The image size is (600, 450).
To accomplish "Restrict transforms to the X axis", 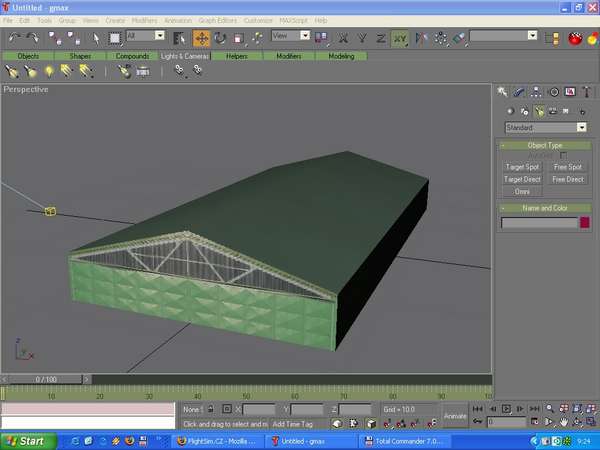I will (x=343, y=38).
